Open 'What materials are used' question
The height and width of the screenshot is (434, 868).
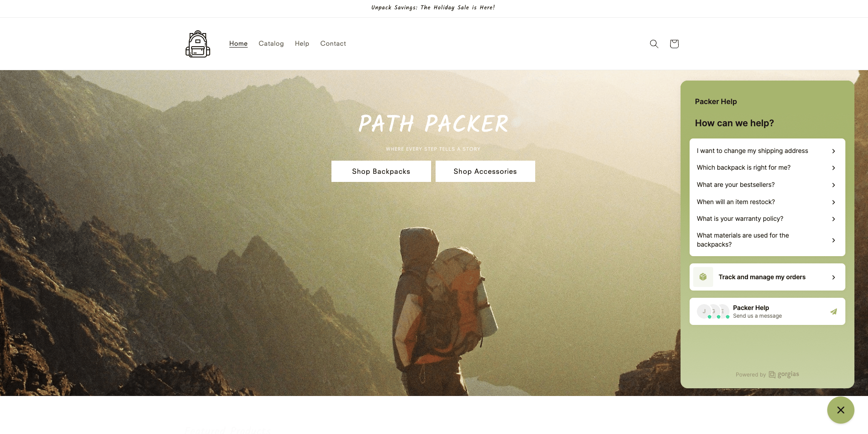(767, 240)
